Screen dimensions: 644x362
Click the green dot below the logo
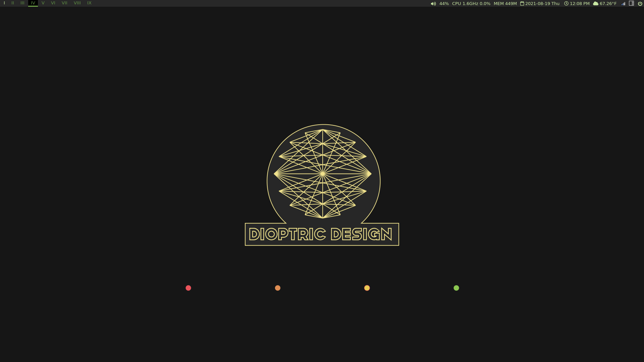click(456, 288)
